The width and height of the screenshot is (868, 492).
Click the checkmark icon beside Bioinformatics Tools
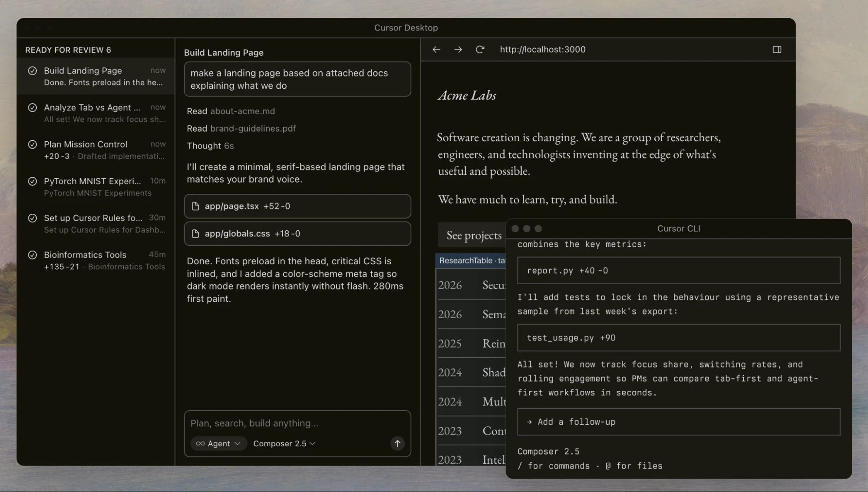(x=32, y=255)
